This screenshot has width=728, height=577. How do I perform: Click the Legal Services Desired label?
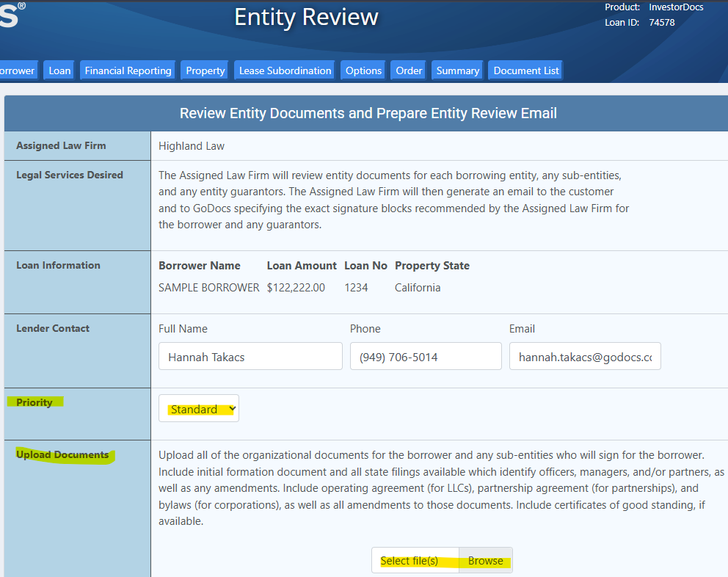70,175
